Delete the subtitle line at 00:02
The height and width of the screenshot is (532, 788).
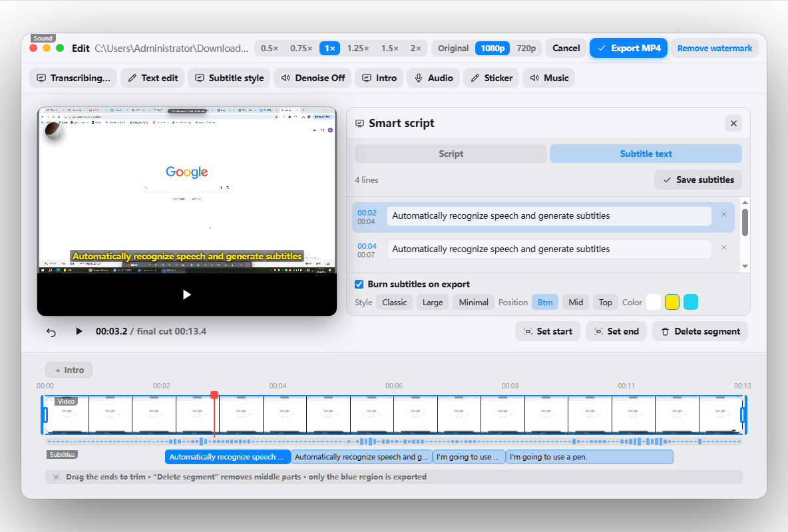pos(723,215)
